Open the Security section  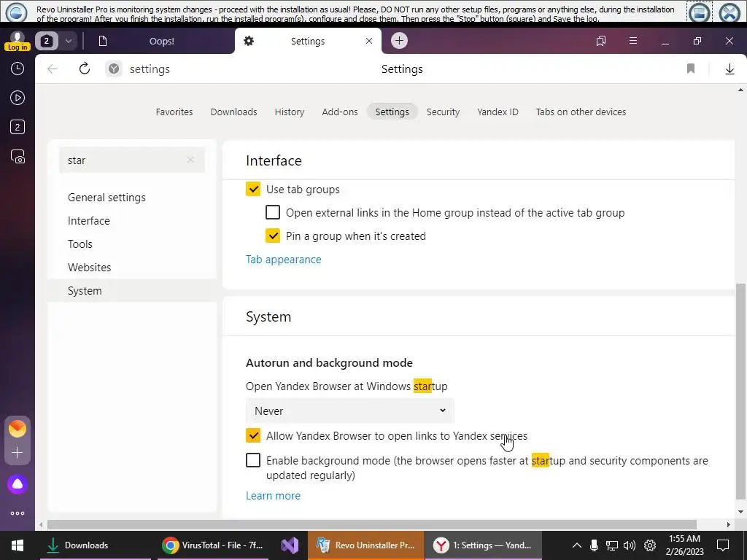point(443,112)
